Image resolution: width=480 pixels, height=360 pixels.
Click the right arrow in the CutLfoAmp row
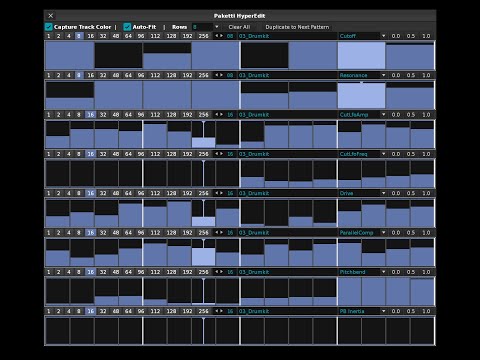pyautogui.click(x=221, y=114)
